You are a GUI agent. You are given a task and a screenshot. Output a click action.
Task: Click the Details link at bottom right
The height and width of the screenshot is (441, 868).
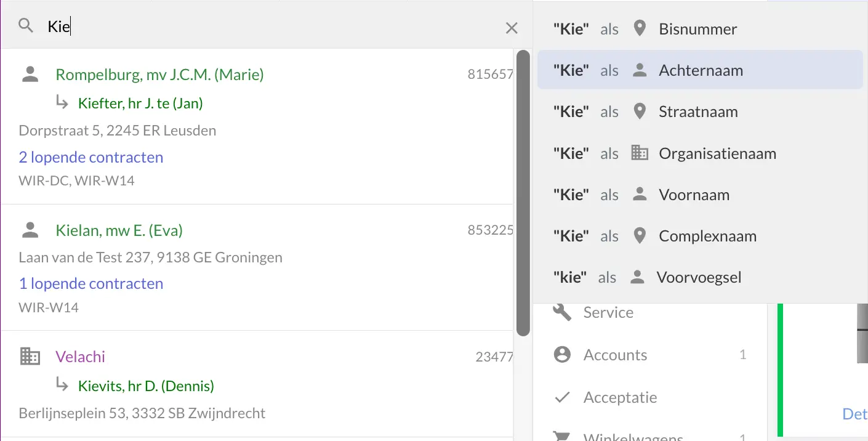point(855,413)
